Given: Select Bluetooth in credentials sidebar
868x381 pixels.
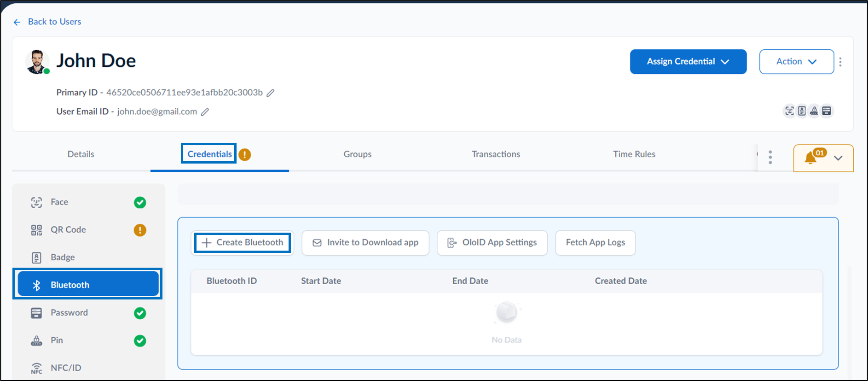Looking at the screenshot, I should point(88,284).
